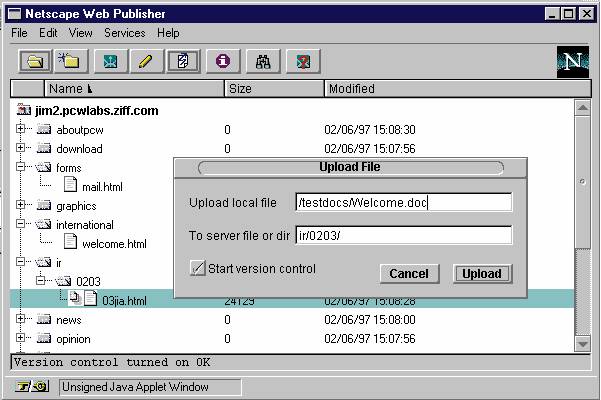This screenshot has width=601, height=400.
Task: Click the Netscape N logo
Action: pyautogui.click(x=572, y=62)
